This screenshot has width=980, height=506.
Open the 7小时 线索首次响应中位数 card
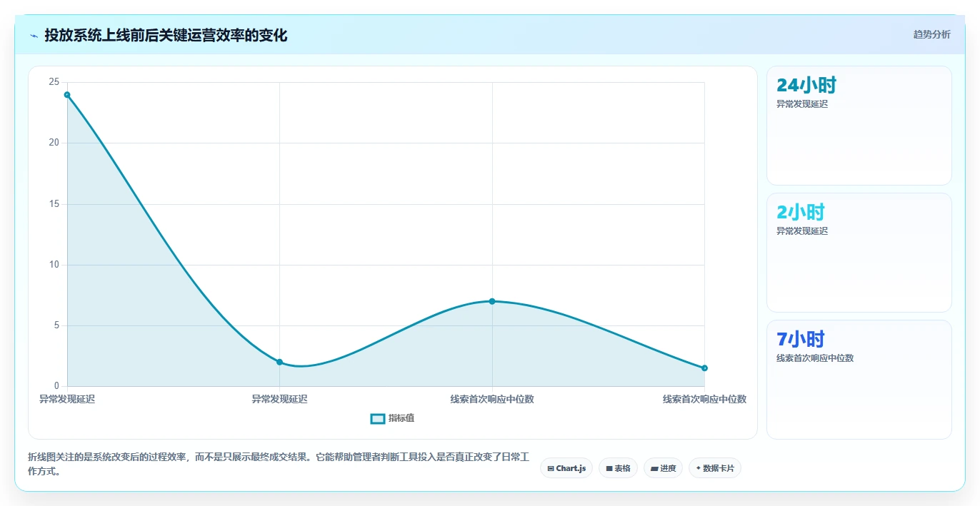[859, 380]
